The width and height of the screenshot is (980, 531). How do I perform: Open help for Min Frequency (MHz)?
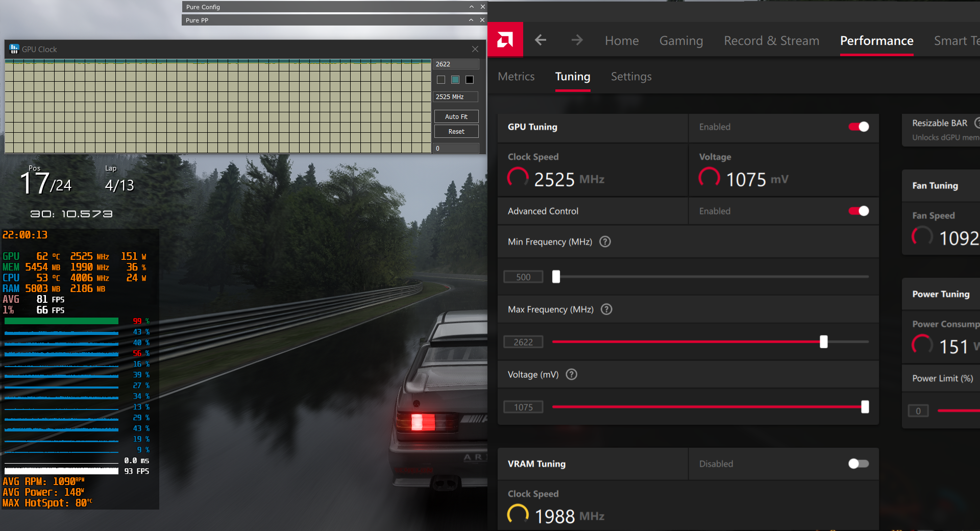[x=605, y=242]
